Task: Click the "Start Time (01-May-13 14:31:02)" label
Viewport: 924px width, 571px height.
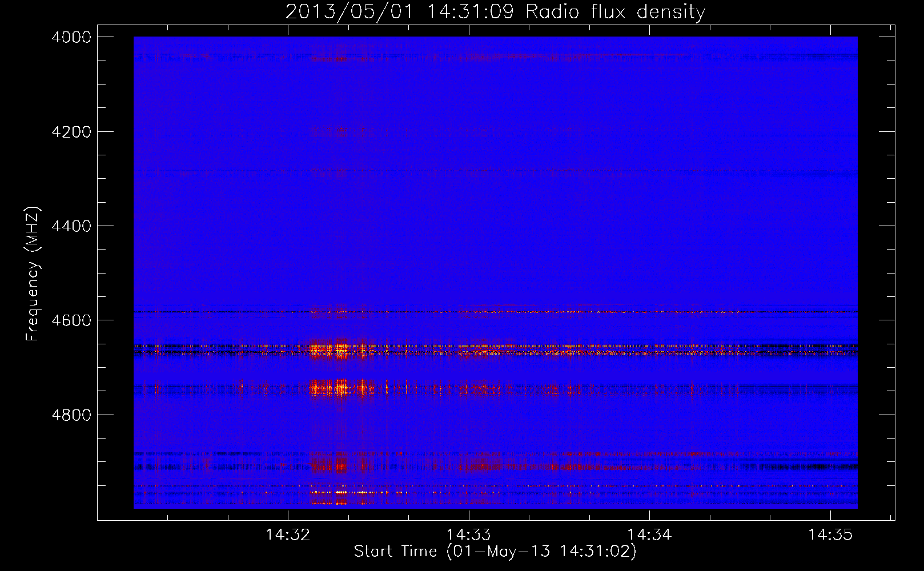Action: 495,552
